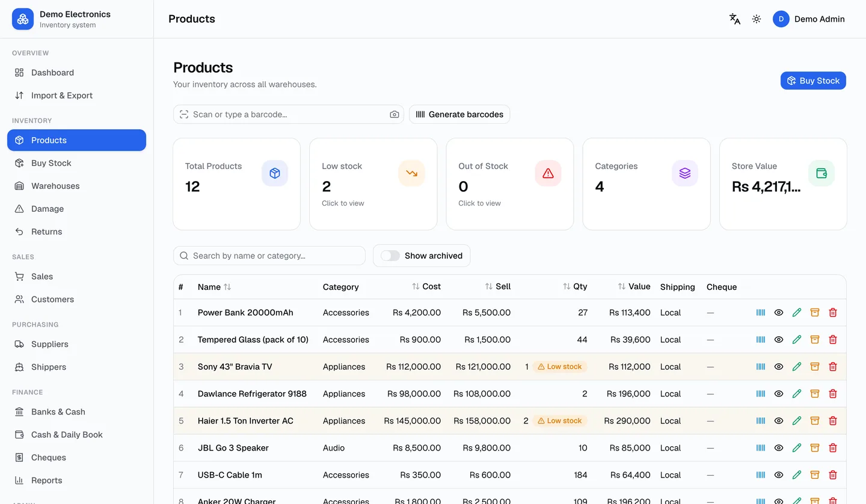Click the Demo Electronics logo icon

point(23,19)
